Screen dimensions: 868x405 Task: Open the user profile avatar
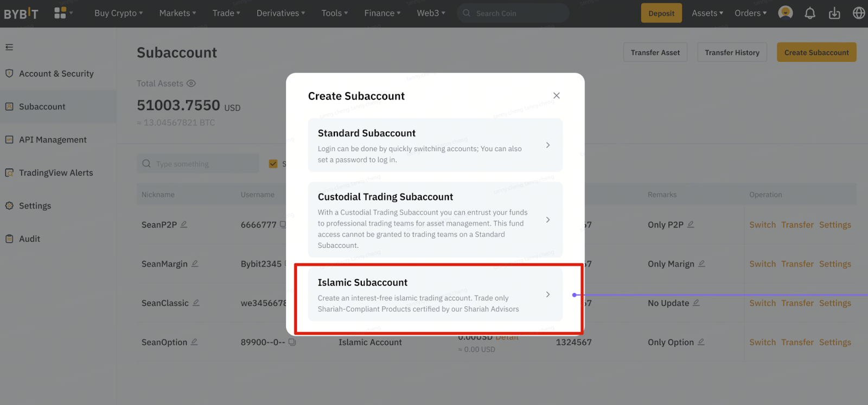tap(785, 13)
